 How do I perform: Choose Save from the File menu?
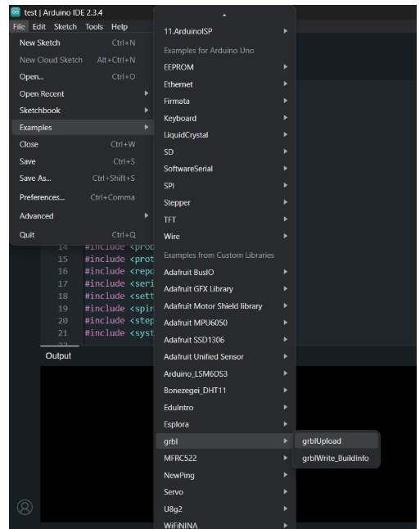83,161
